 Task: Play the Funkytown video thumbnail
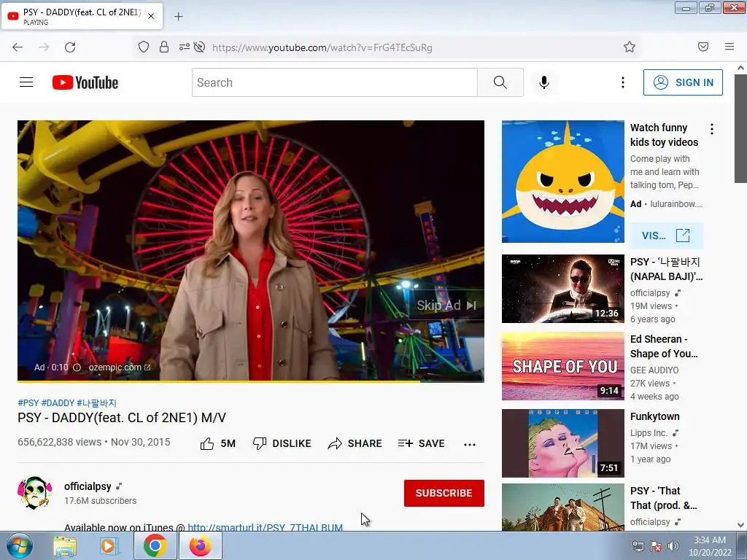(x=562, y=443)
